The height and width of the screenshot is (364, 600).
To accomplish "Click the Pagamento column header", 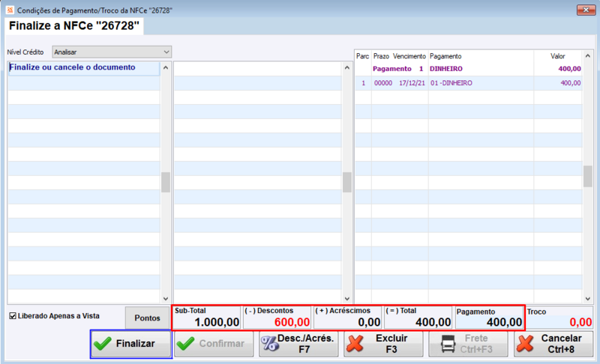I will pos(445,56).
